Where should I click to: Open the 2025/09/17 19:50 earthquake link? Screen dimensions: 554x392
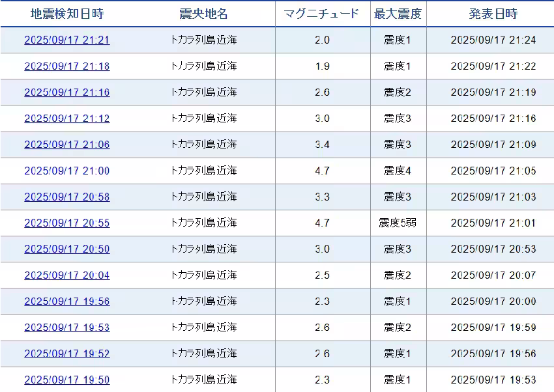click(66, 380)
